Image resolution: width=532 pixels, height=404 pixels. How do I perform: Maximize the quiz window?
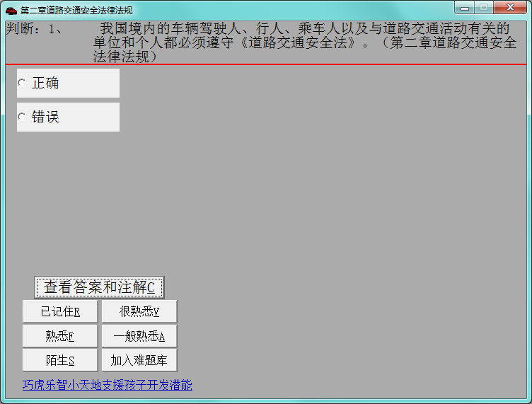point(484,8)
